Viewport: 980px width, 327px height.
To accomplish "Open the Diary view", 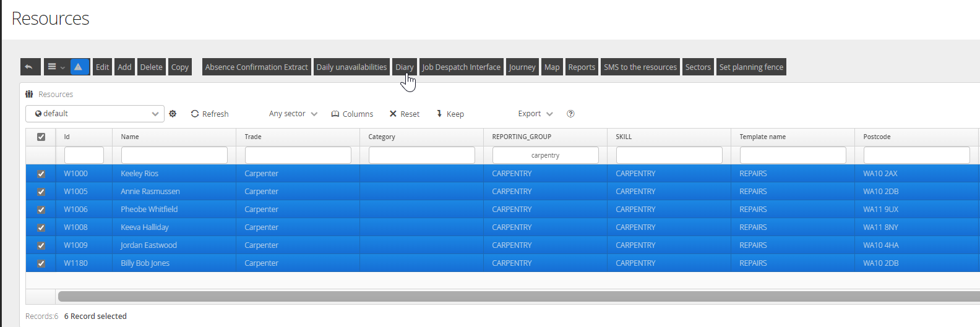I will [x=405, y=67].
